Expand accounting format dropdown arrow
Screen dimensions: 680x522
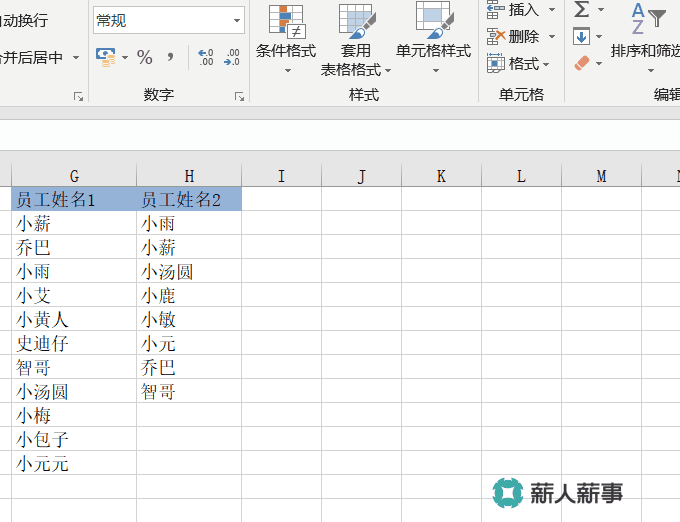pos(125,58)
